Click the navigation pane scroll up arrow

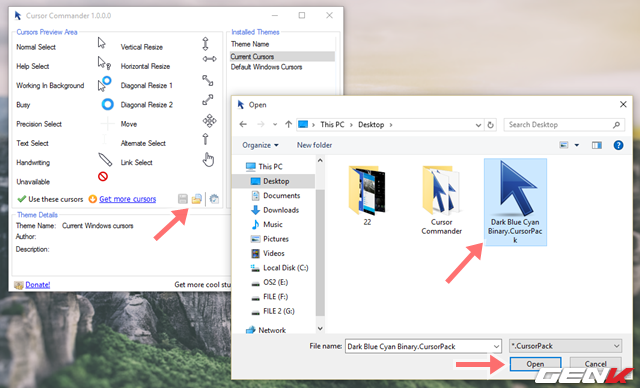coord(320,161)
